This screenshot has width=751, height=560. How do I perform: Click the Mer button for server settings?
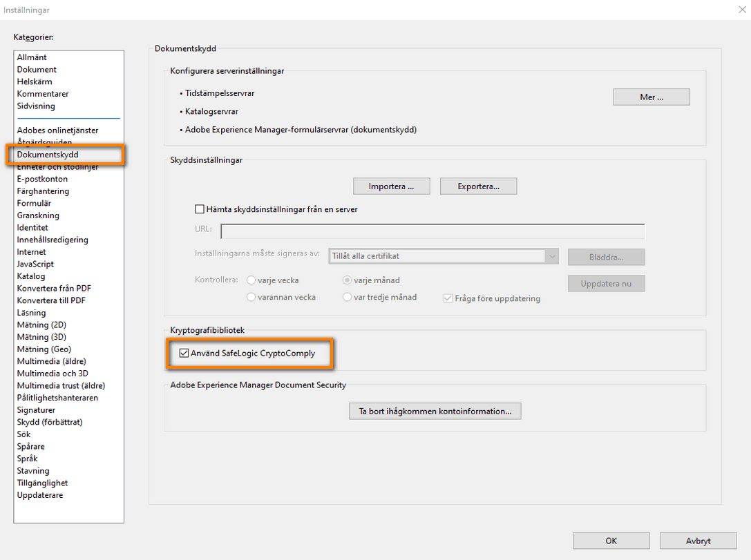pos(650,97)
